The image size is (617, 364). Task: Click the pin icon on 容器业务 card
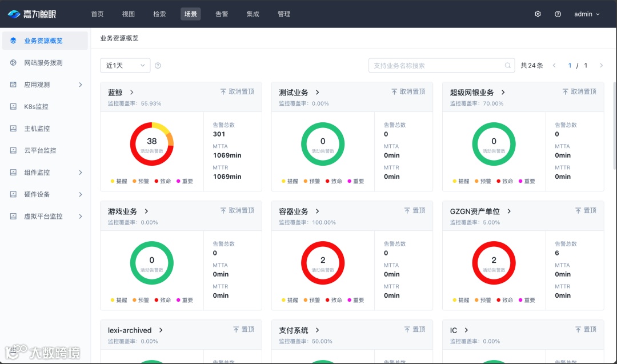(407, 210)
